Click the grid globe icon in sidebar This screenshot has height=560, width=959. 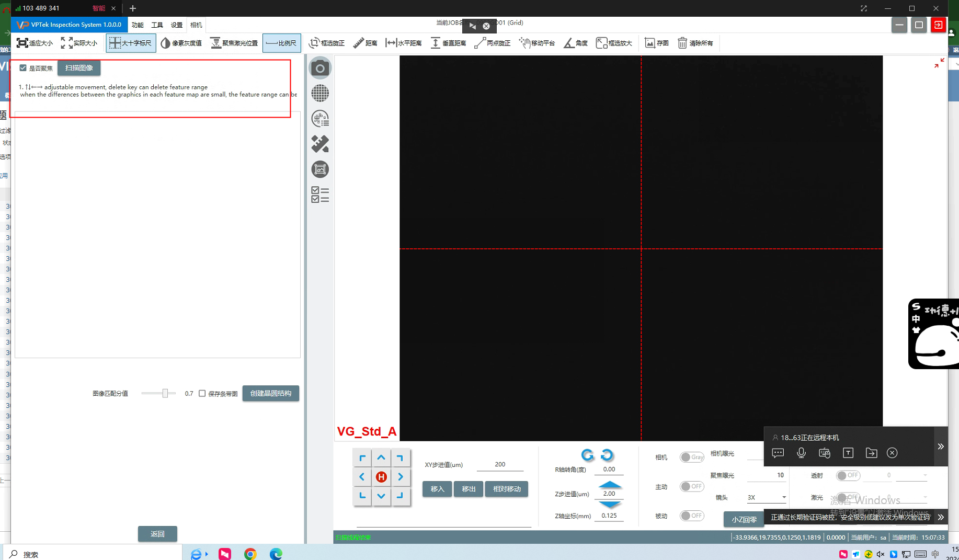coord(320,93)
